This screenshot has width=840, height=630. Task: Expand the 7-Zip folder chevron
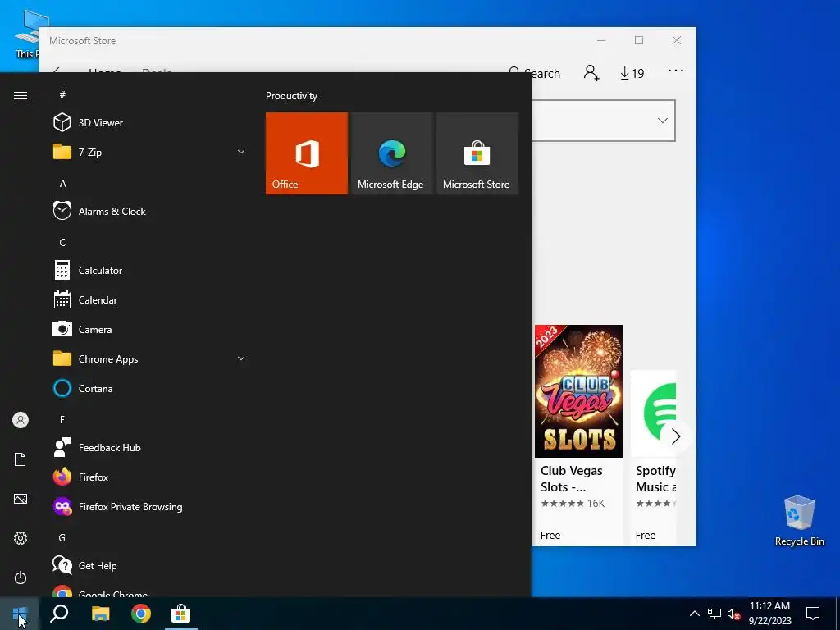pos(241,152)
